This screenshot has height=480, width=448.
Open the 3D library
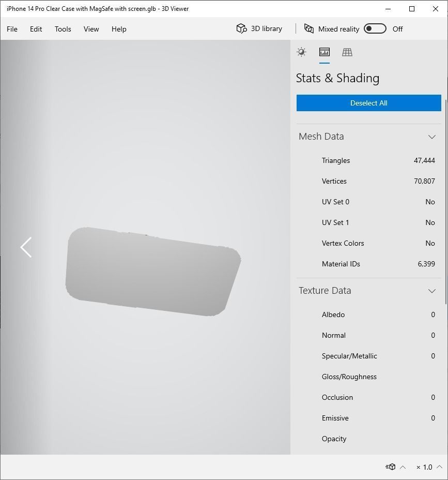259,29
